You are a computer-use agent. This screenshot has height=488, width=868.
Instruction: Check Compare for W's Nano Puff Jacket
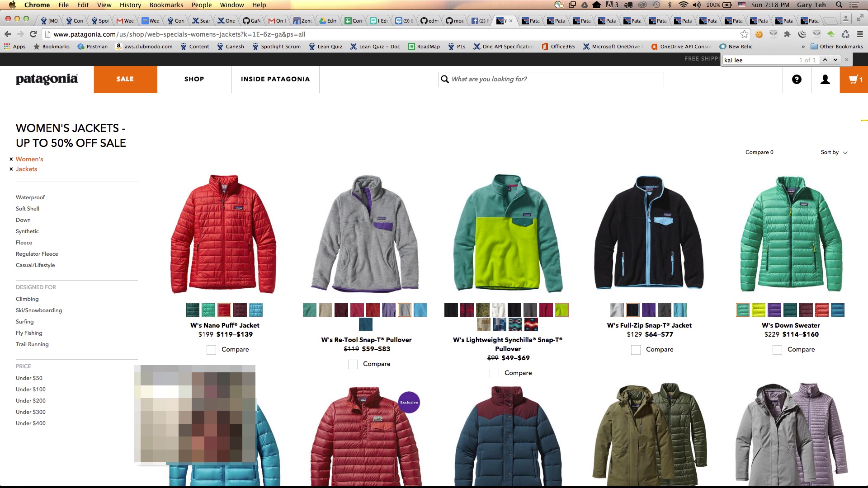click(x=211, y=350)
